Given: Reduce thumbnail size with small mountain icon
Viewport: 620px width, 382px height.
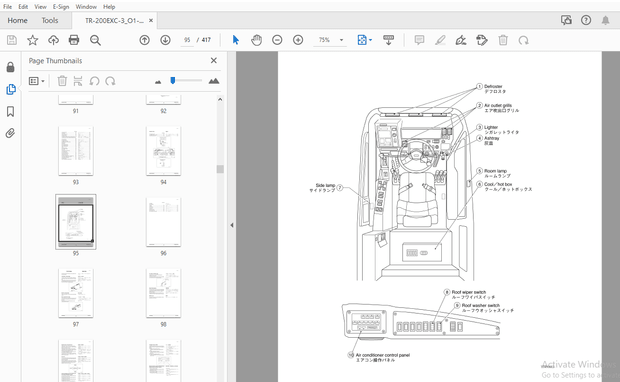Looking at the screenshot, I should [158, 82].
